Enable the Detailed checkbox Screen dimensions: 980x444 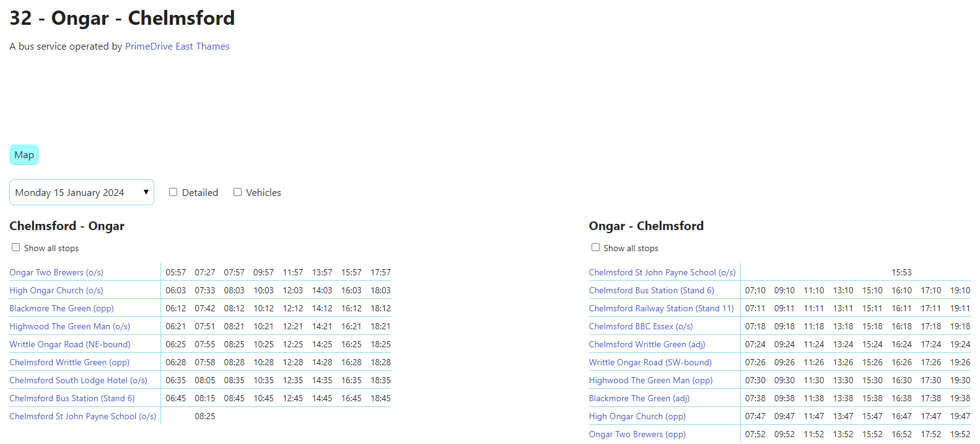[x=173, y=192]
